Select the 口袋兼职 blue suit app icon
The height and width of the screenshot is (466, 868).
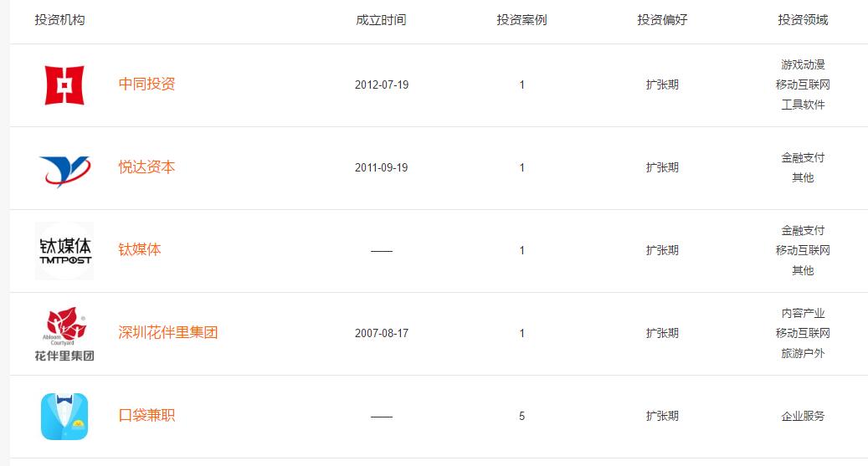pos(64,417)
